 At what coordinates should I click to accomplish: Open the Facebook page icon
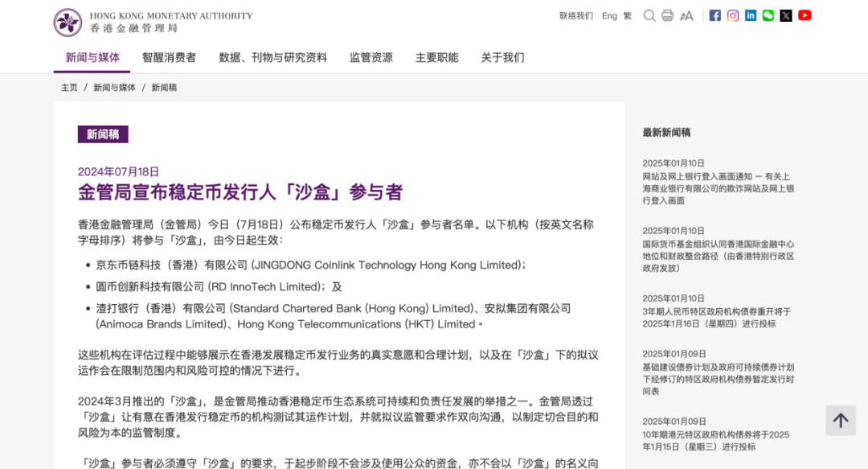pyautogui.click(x=714, y=15)
